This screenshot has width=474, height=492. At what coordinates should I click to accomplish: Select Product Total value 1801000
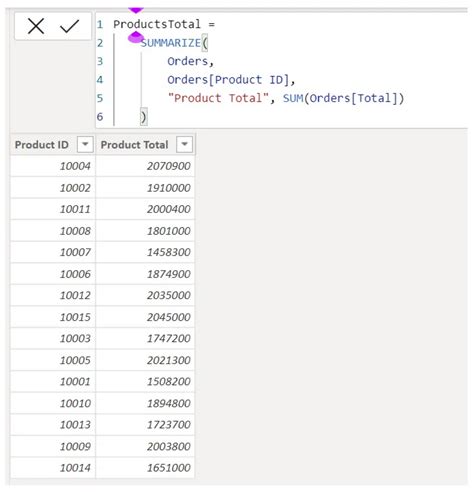(145, 231)
